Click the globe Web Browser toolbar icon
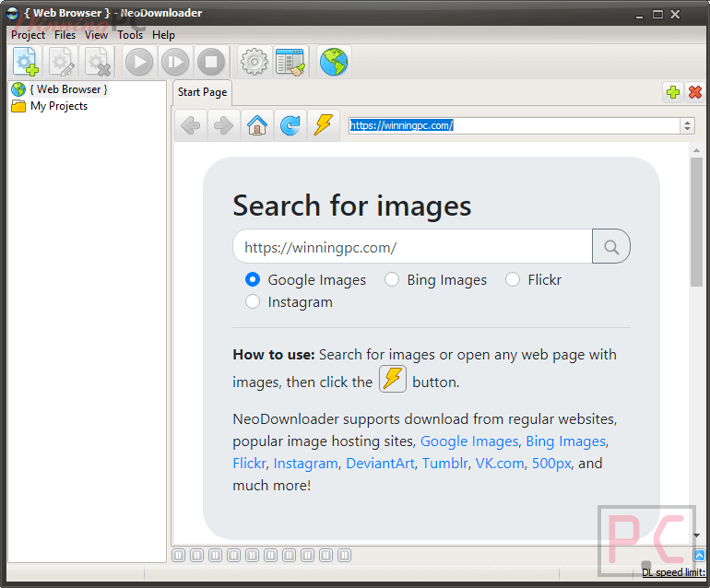 point(334,62)
